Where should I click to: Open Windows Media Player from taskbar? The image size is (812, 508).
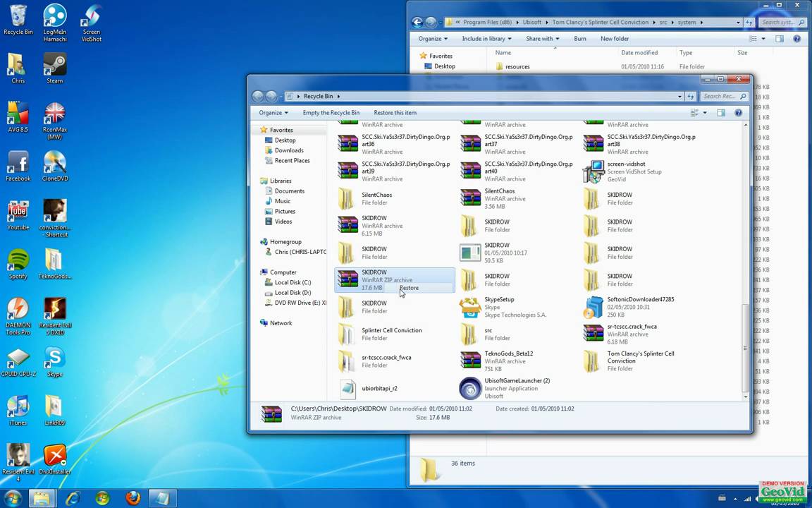(x=102, y=498)
